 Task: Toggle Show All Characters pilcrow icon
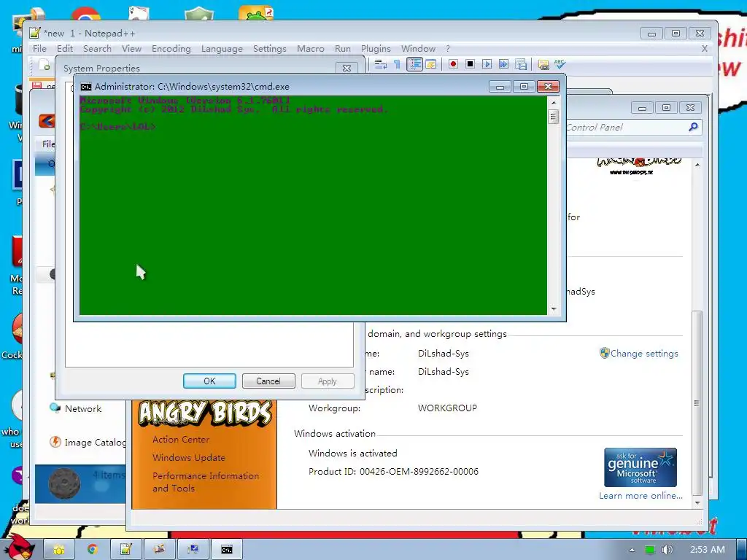point(397,64)
